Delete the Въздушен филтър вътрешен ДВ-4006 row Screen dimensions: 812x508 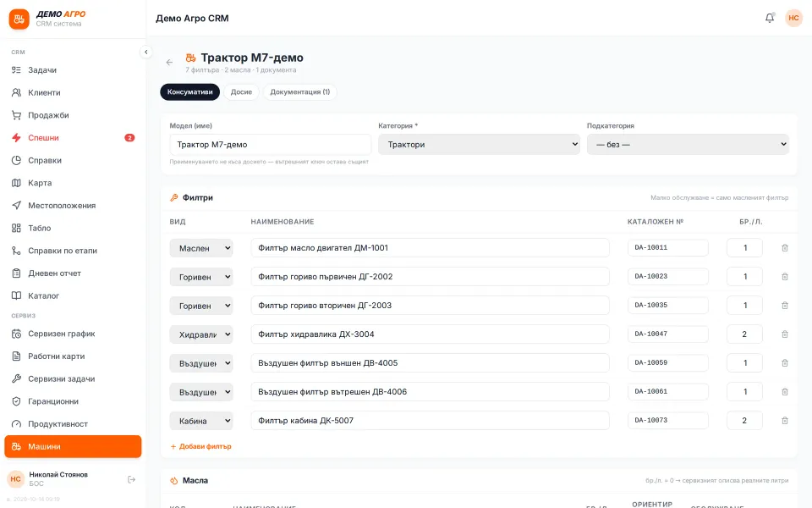[785, 392]
